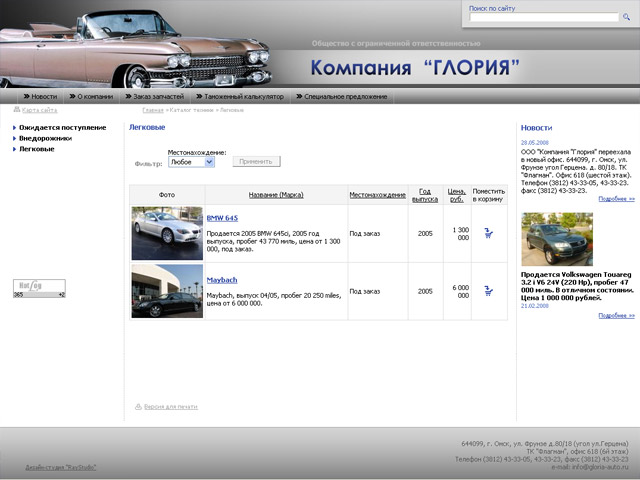Click the black Maybach photo thumbnail
This screenshot has height=480, width=640.
[167, 291]
